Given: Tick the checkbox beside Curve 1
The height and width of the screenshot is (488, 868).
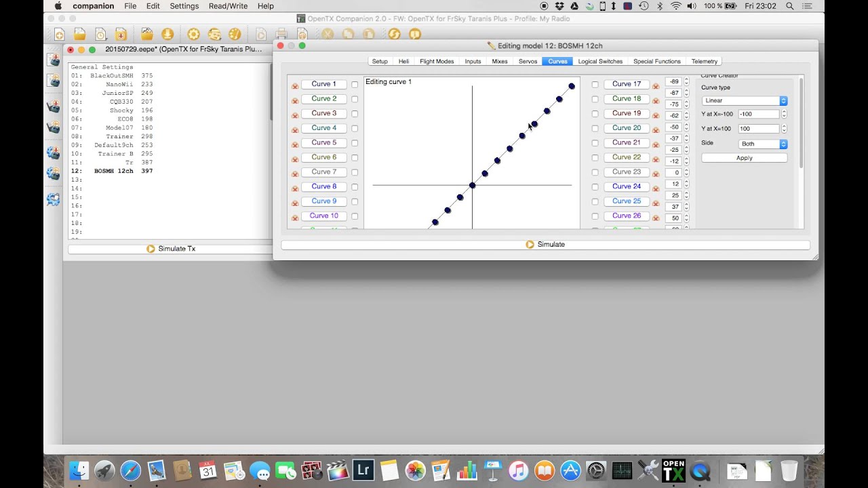Looking at the screenshot, I should 355,85.
